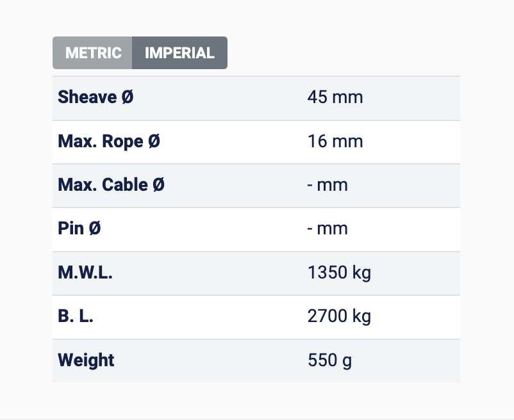
Task: Select the 16 mm rope value
Action: click(x=335, y=141)
